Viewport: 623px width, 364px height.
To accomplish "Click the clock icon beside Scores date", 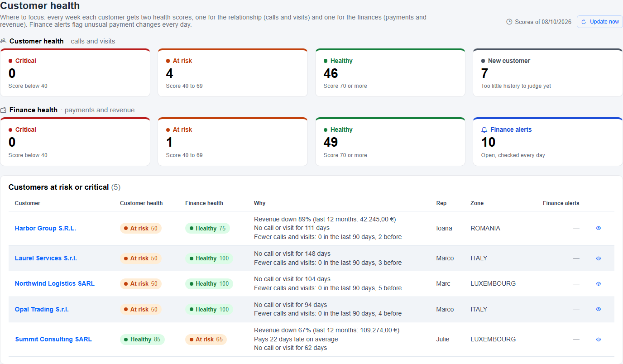I will click(509, 22).
